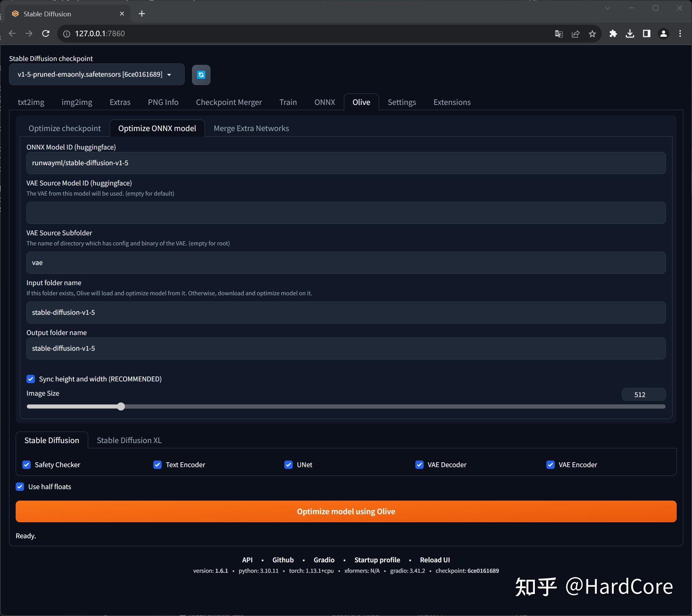Expand the dropdown chevron at window top right

608,8
